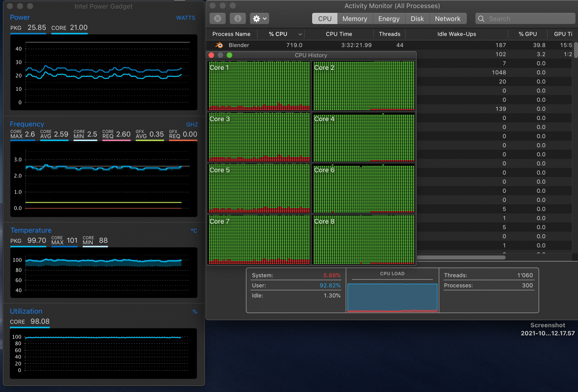This screenshot has height=392, width=578.
Task: Sort by % GPU column header
Action: pyautogui.click(x=528, y=34)
